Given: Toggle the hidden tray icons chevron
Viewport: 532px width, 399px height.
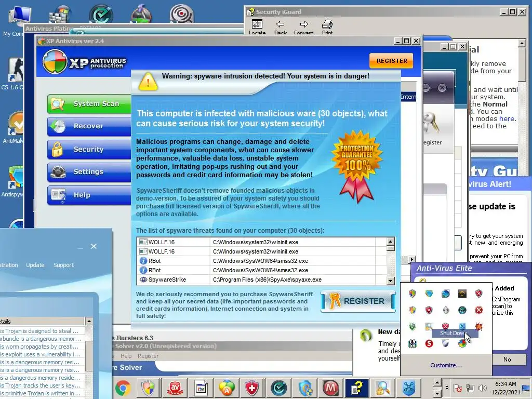Looking at the screenshot, I should click(447, 388).
